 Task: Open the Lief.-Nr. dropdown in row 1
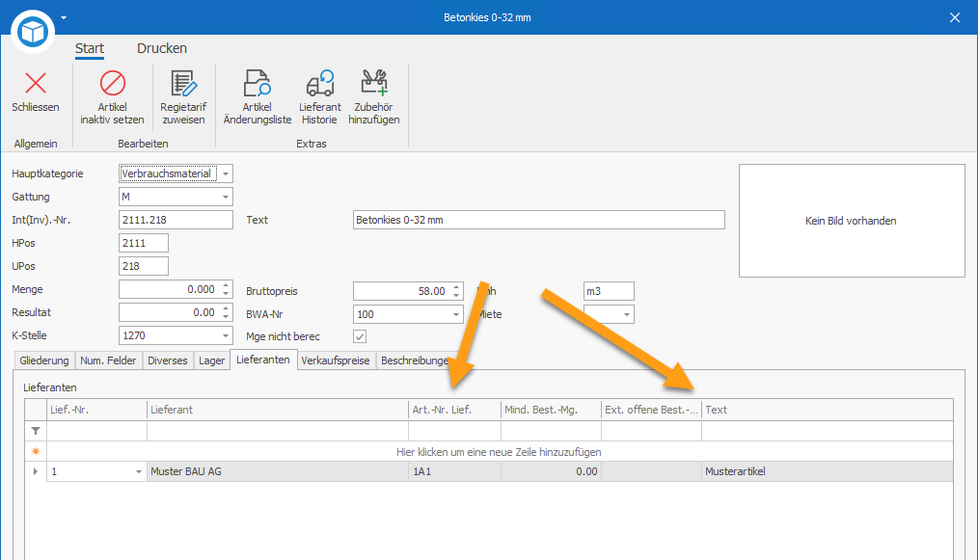coord(139,472)
